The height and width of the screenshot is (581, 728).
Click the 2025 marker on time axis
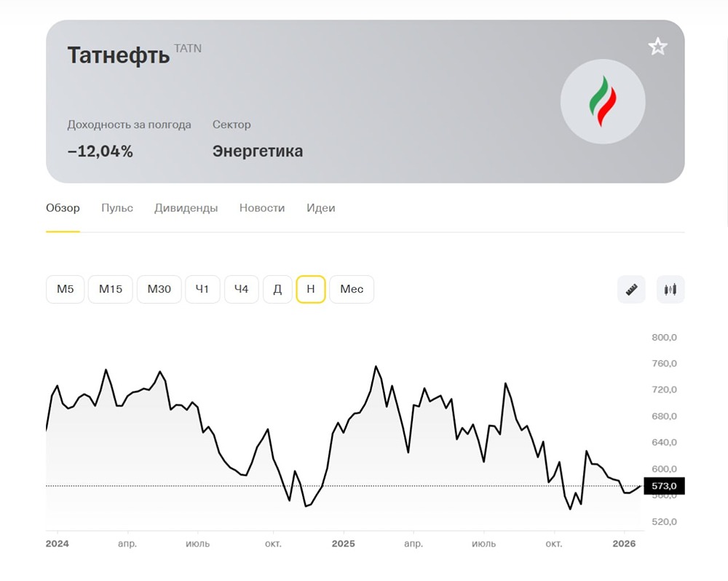point(343,544)
